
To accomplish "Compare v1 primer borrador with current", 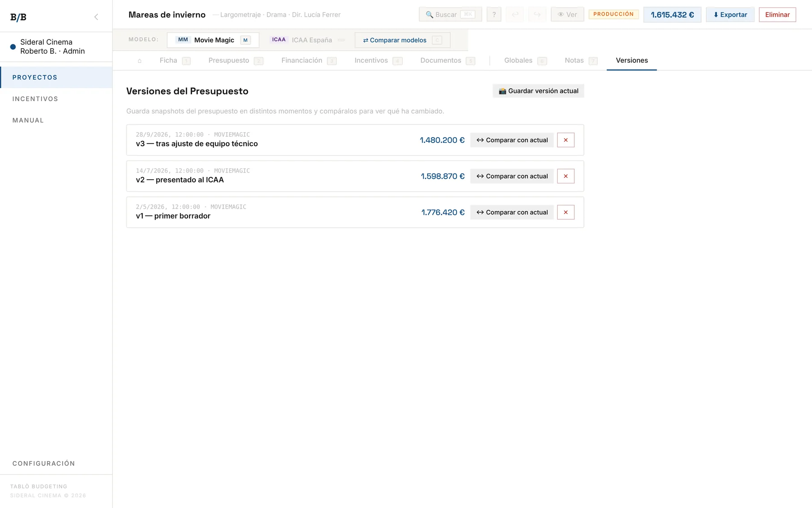I will click(x=512, y=212).
